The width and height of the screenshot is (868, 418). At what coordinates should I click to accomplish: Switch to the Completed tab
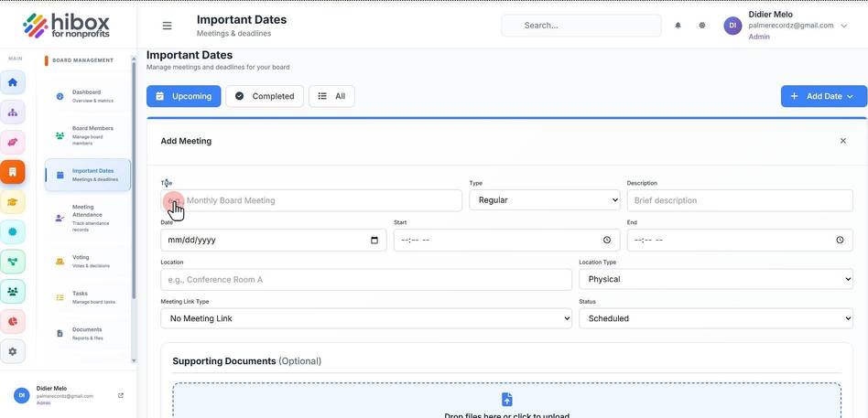click(265, 96)
